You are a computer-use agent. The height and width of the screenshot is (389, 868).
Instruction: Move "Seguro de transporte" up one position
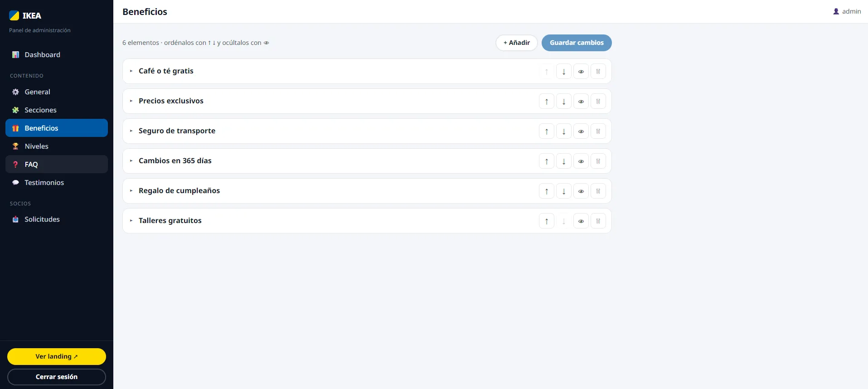[547, 131]
